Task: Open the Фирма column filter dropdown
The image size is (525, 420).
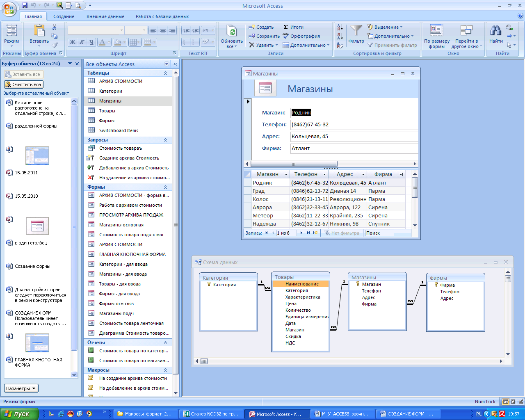Action: 402,174
